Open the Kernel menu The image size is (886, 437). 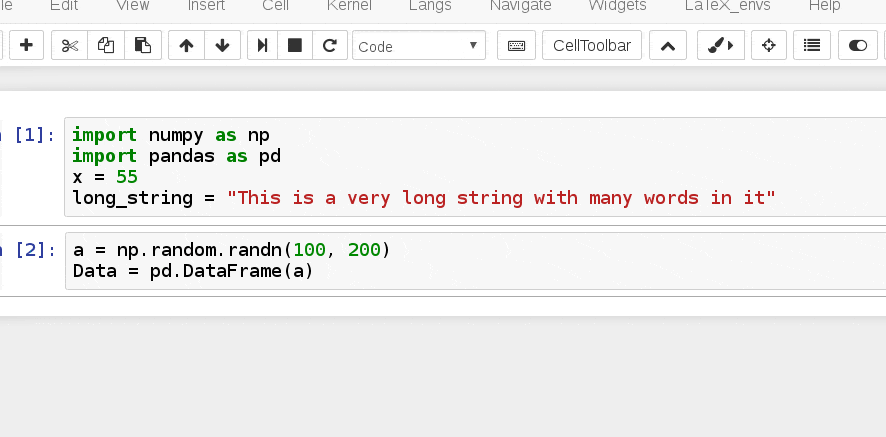click(x=349, y=6)
